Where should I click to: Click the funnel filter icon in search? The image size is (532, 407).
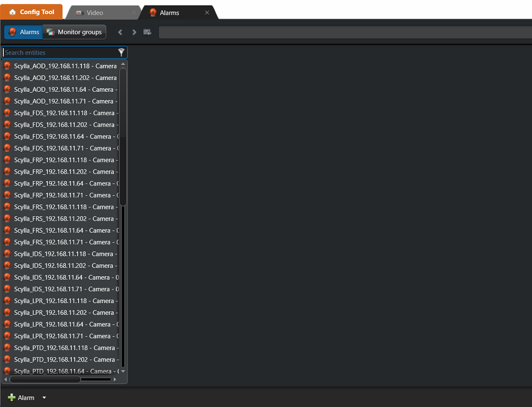122,52
